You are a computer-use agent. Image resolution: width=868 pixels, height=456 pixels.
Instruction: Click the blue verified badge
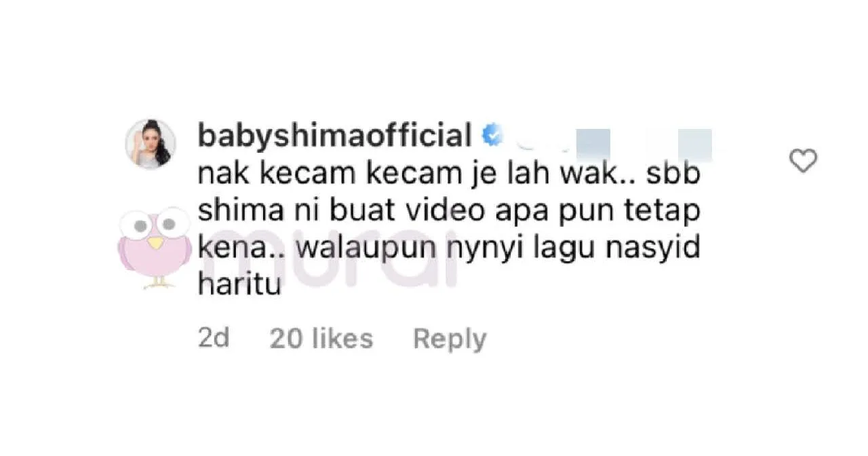tap(492, 136)
